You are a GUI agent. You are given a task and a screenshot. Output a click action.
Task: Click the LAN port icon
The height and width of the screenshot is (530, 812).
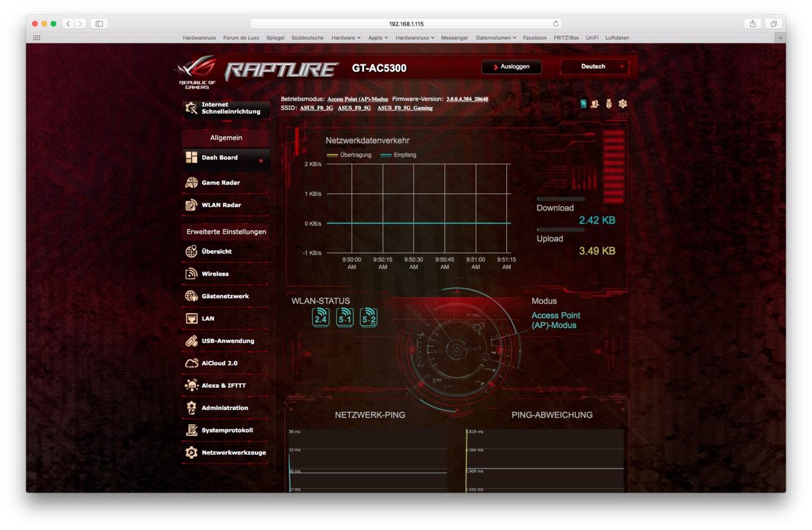[191, 318]
